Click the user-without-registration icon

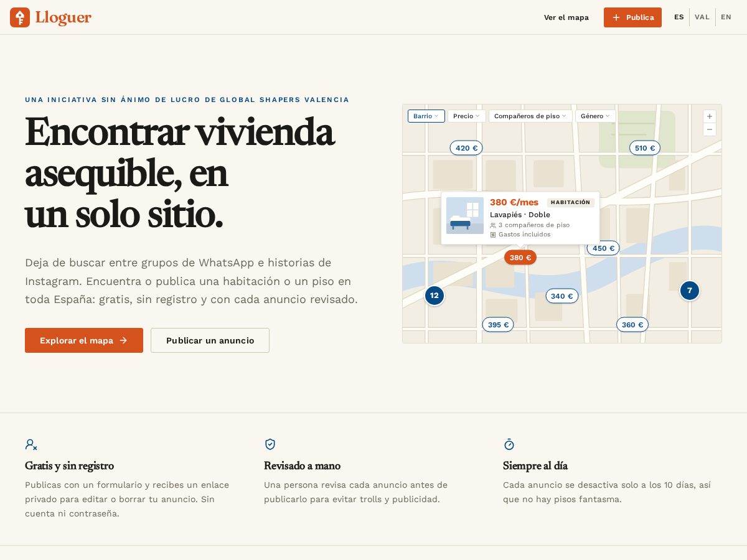[x=31, y=444]
